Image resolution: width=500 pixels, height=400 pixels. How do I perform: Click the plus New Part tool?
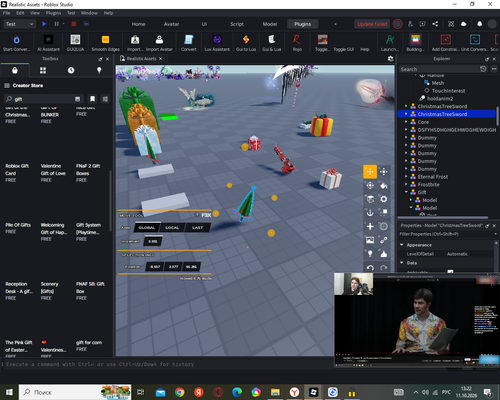tap(370, 226)
